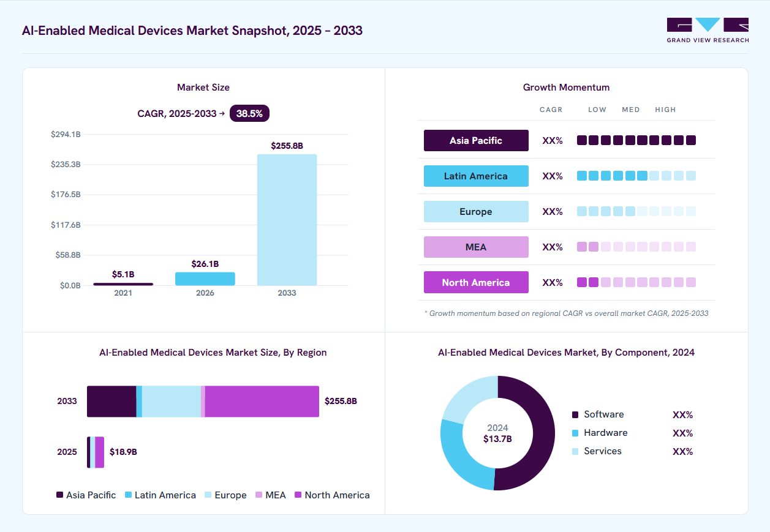Click North America segment of 2033 bar
Viewport: 770px width, 532px height.
tap(262, 402)
